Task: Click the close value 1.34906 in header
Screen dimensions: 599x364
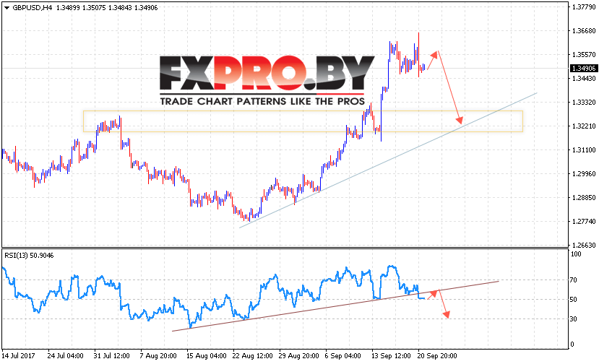Action: [146, 8]
